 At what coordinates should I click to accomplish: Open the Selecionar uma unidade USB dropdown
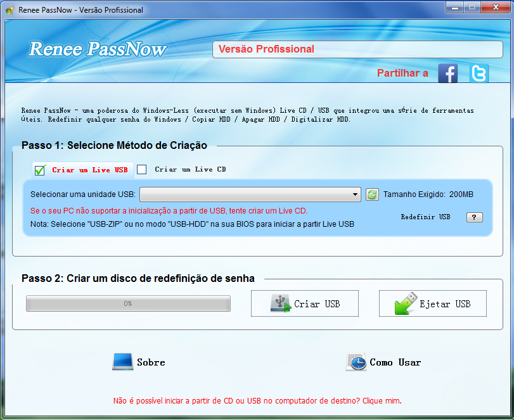pyautogui.click(x=250, y=194)
